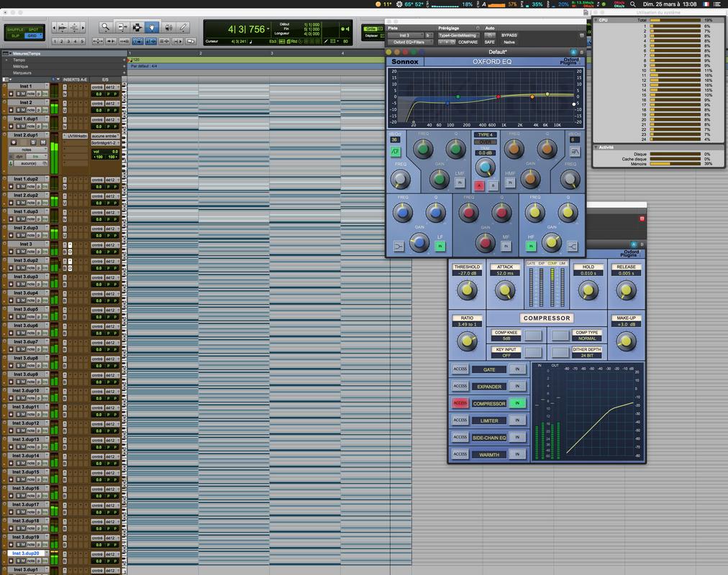Click the Gate ACCESS button
The width and height of the screenshot is (728, 575).
460,369
